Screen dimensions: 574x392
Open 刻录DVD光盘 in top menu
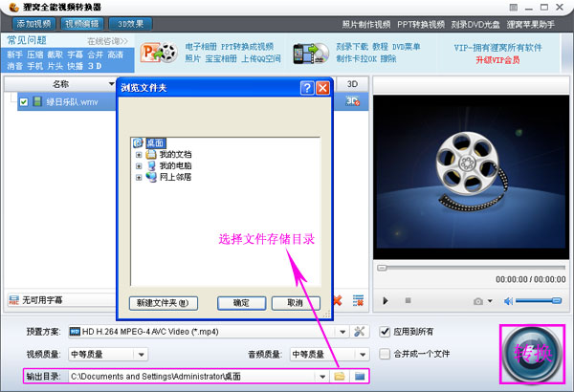click(475, 25)
